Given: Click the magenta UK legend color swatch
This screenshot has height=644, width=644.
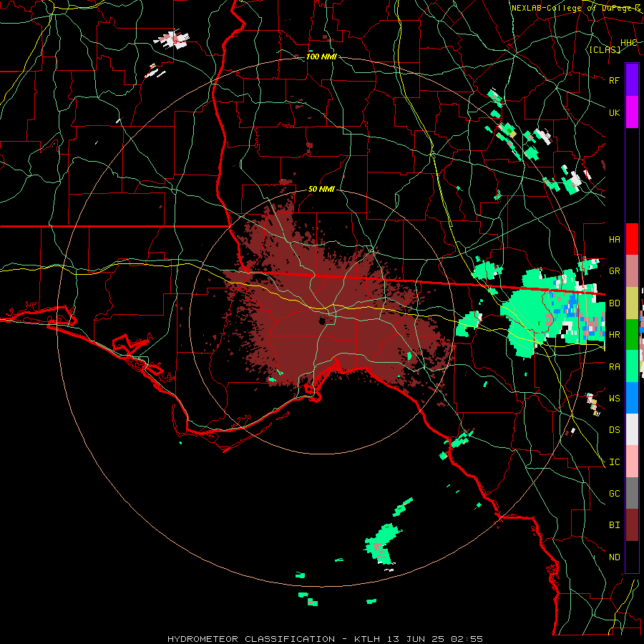Looking at the screenshot, I should click(x=632, y=112).
